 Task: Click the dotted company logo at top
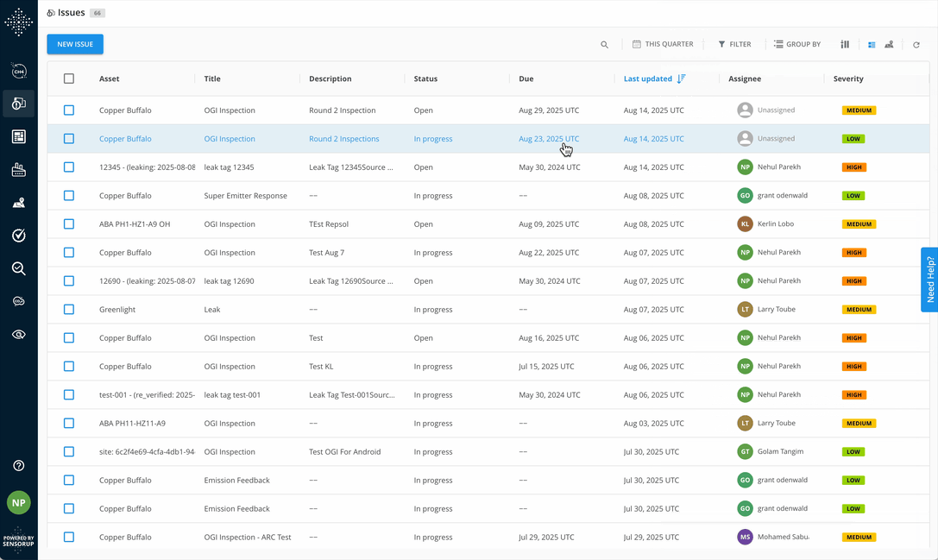(x=18, y=22)
